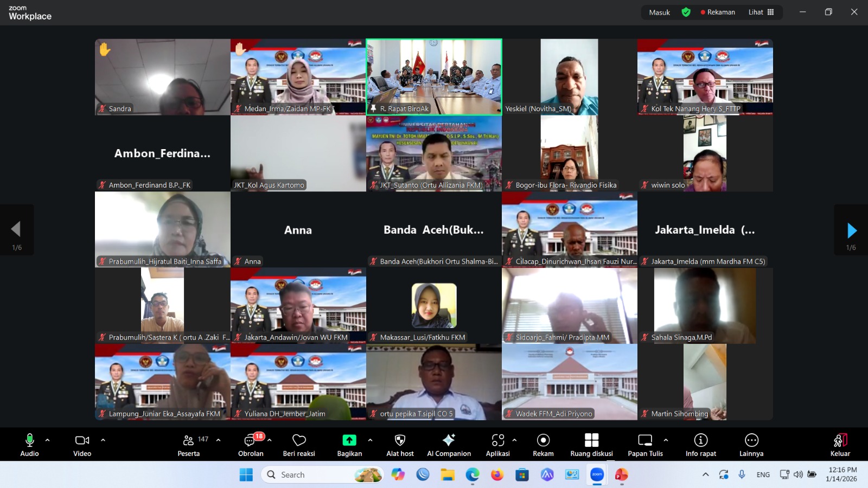Click the green Bagikan share screen icon

[349, 440]
